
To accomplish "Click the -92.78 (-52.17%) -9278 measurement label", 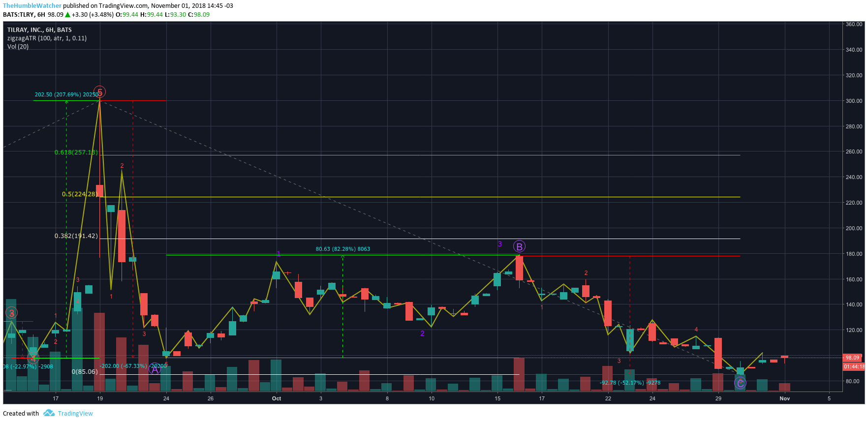I will (x=630, y=383).
